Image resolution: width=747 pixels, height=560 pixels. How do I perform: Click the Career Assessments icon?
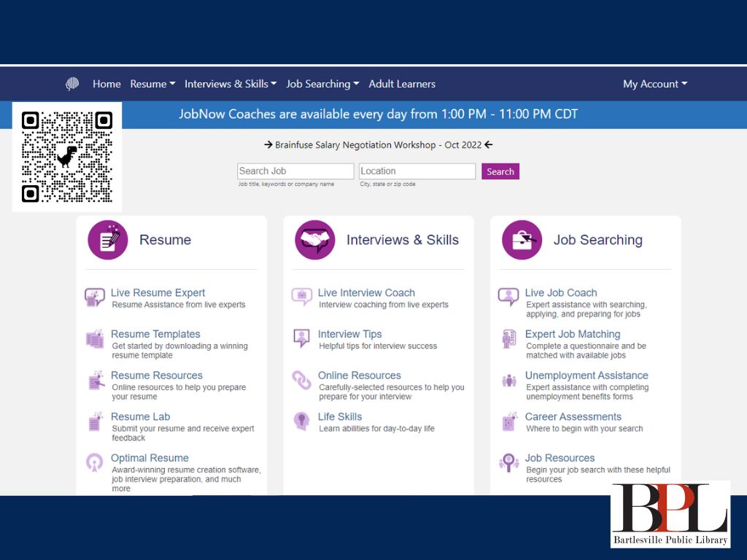tap(509, 421)
